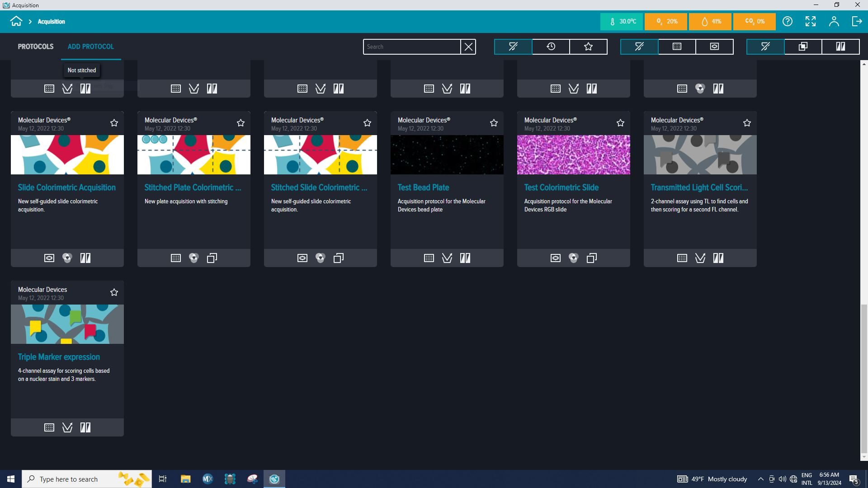Filter protocols by plate type
868x488 pixels.
tap(677, 47)
